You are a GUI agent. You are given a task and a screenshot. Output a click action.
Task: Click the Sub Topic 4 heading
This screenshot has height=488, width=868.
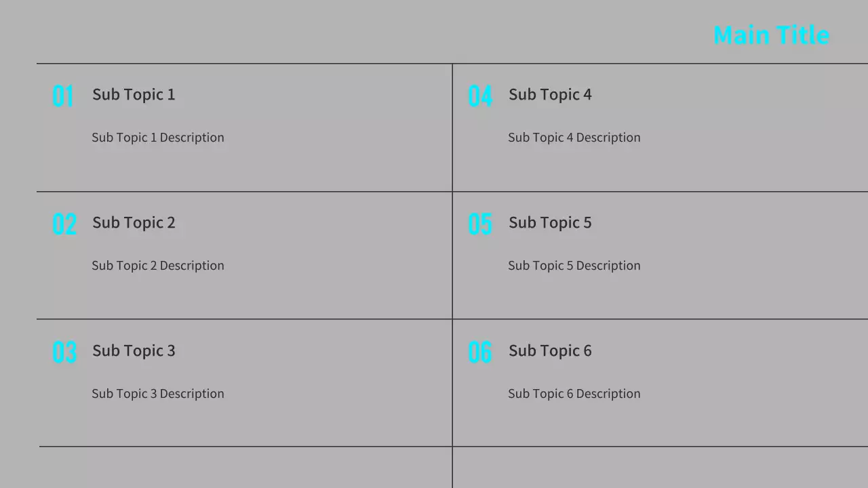click(x=550, y=94)
